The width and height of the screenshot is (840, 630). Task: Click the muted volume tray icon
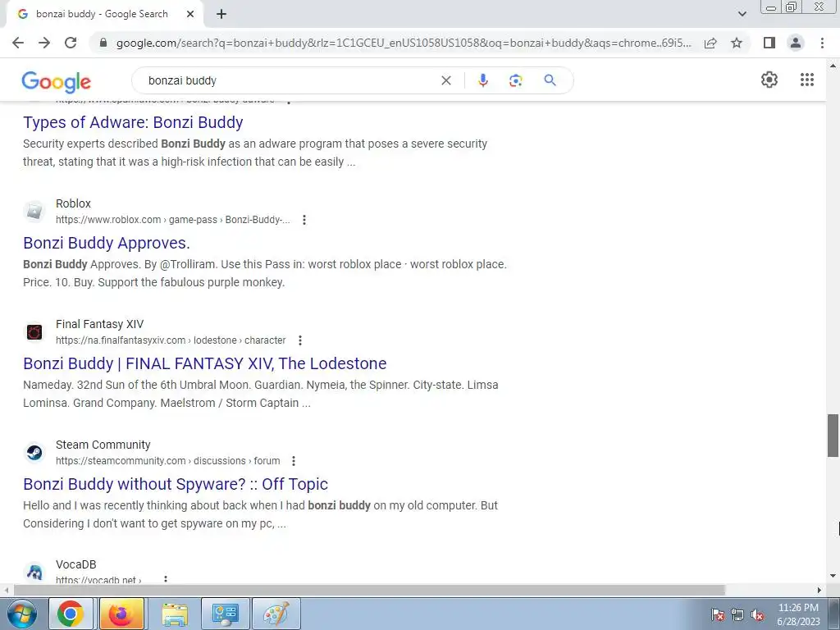click(757, 614)
